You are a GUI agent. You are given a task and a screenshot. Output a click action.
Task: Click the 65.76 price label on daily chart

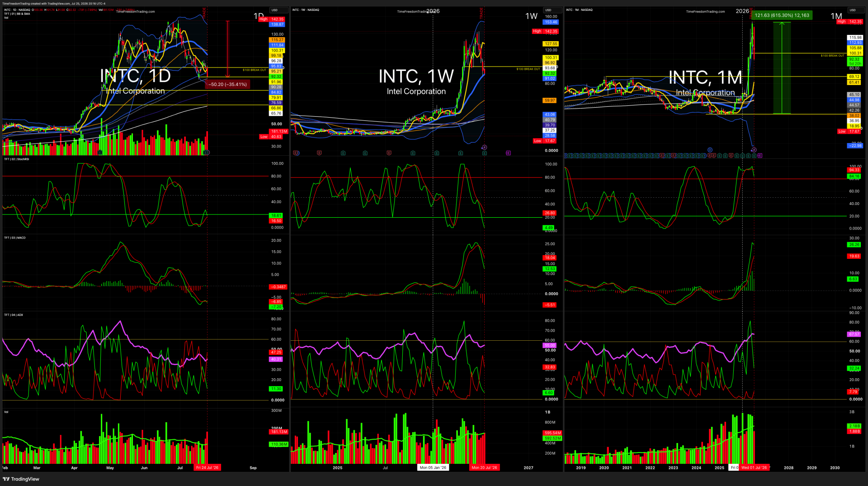click(x=276, y=114)
